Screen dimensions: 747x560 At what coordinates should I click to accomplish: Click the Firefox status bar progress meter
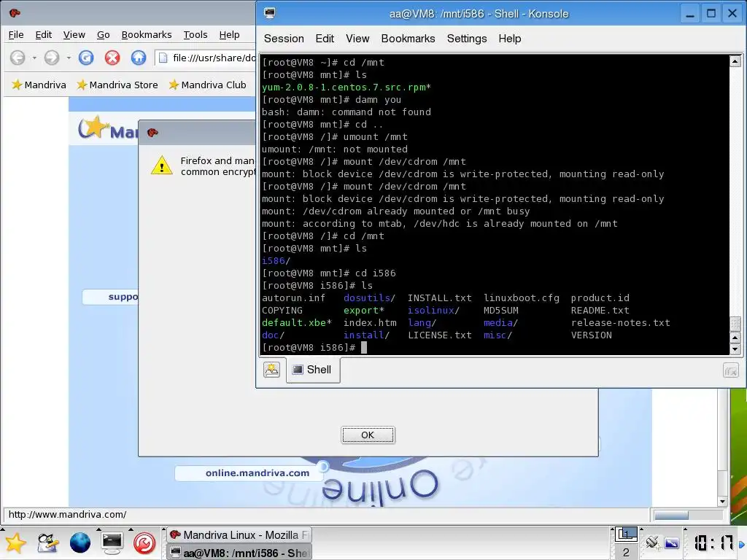click(x=688, y=515)
